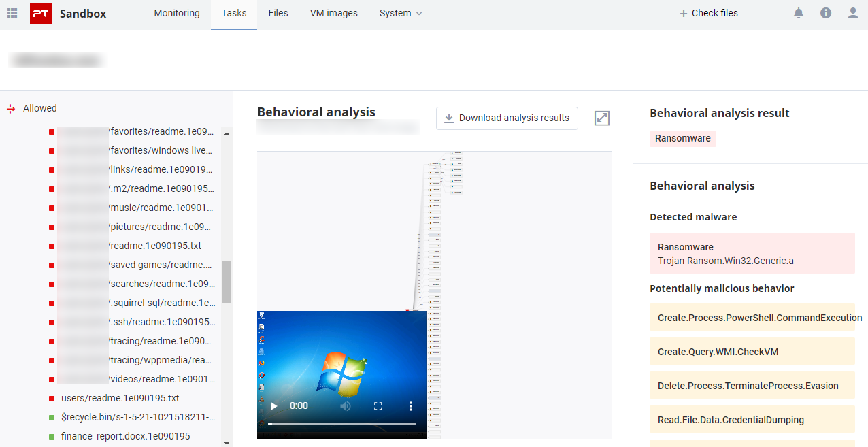Viewport: 868px width, 447px height.
Task: Open the user profile icon
Action: pos(853,14)
